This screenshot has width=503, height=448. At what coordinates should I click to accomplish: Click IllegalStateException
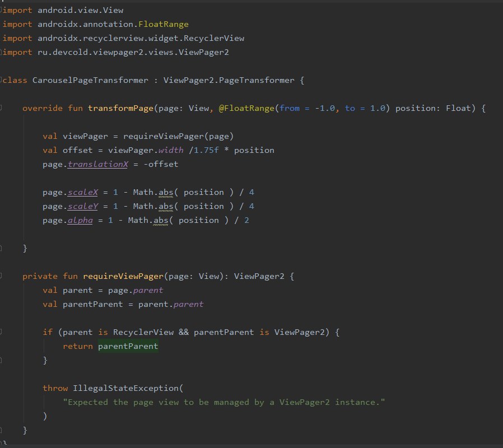click(x=125, y=388)
